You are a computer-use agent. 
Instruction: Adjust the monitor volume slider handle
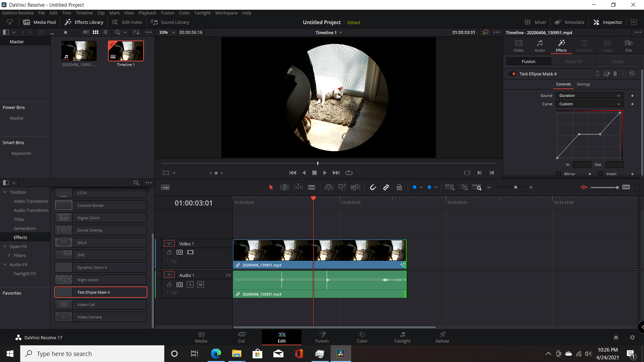617,187
